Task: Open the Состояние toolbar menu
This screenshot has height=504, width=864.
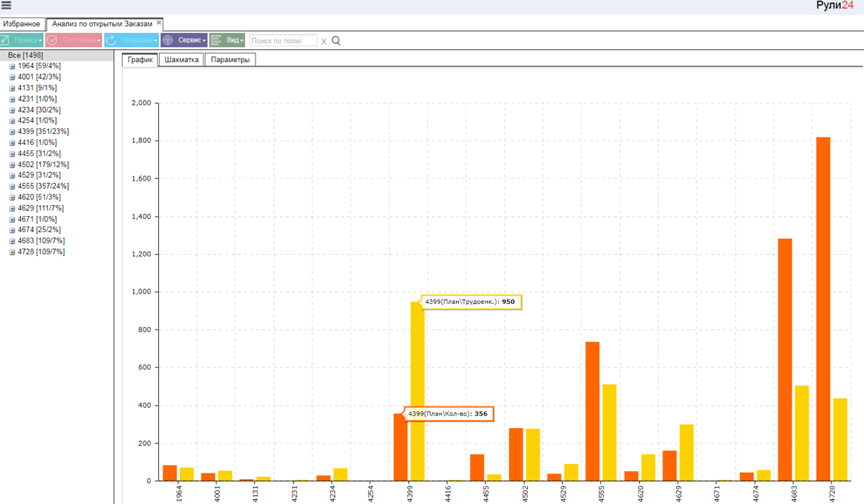Action: pyautogui.click(x=74, y=40)
